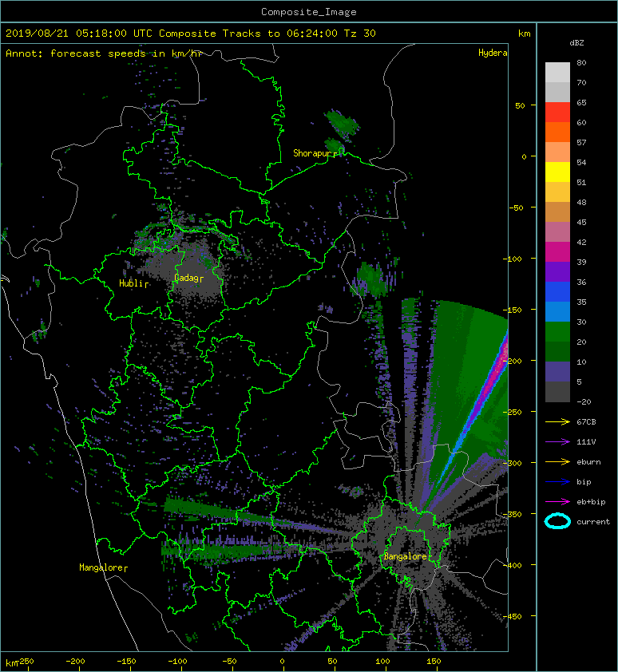Click the 150 tick on bottom axis

434,662
